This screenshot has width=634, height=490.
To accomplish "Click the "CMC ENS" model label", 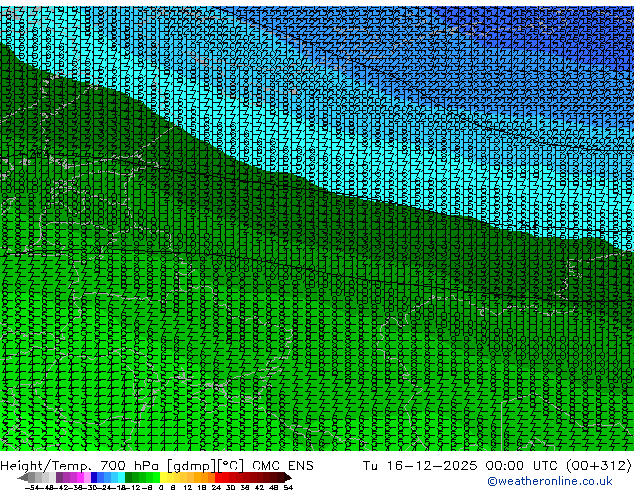I will point(283,466).
